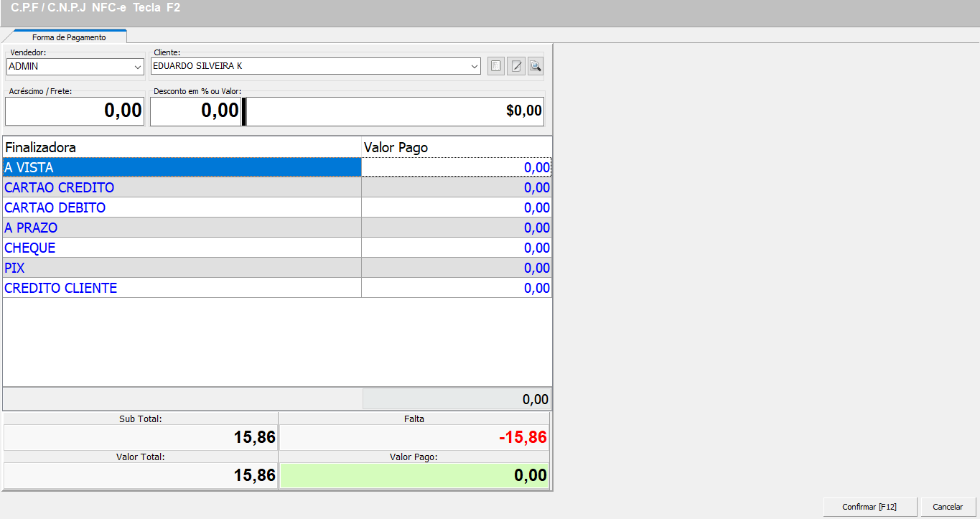Viewport: 980px width, 519px height.
Task: Select PIX payment method
Action: click(182, 268)
